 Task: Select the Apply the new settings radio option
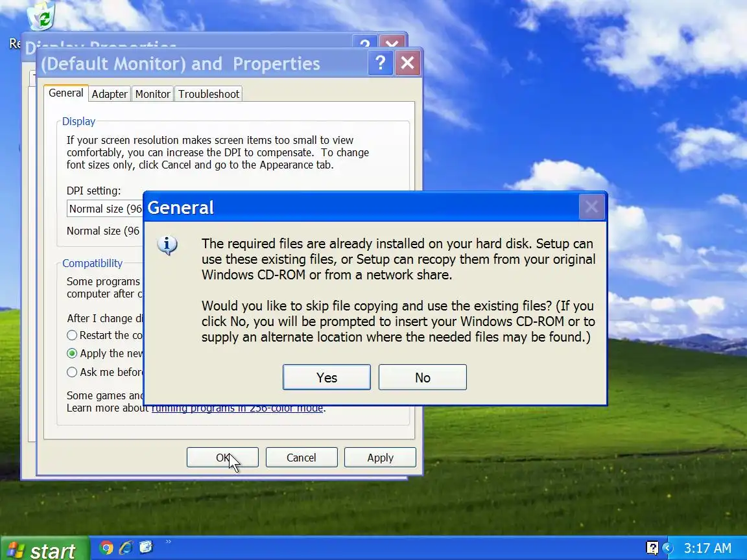[72, 353]
